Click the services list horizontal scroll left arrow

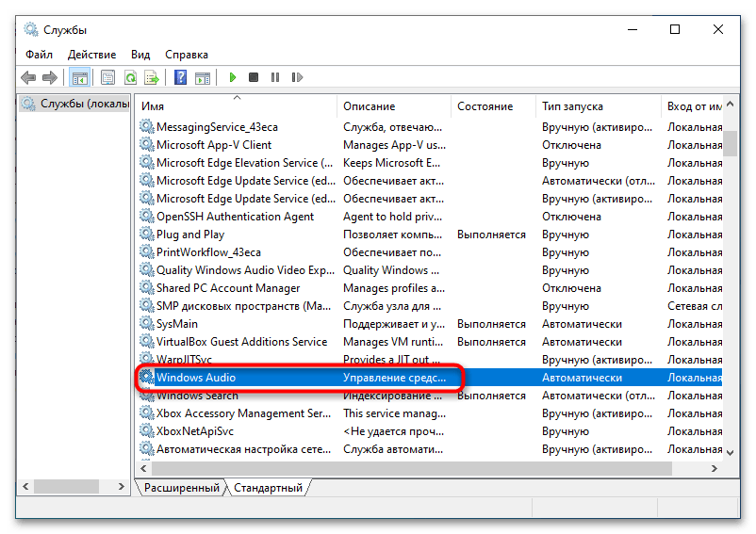(x=143, y=468)
